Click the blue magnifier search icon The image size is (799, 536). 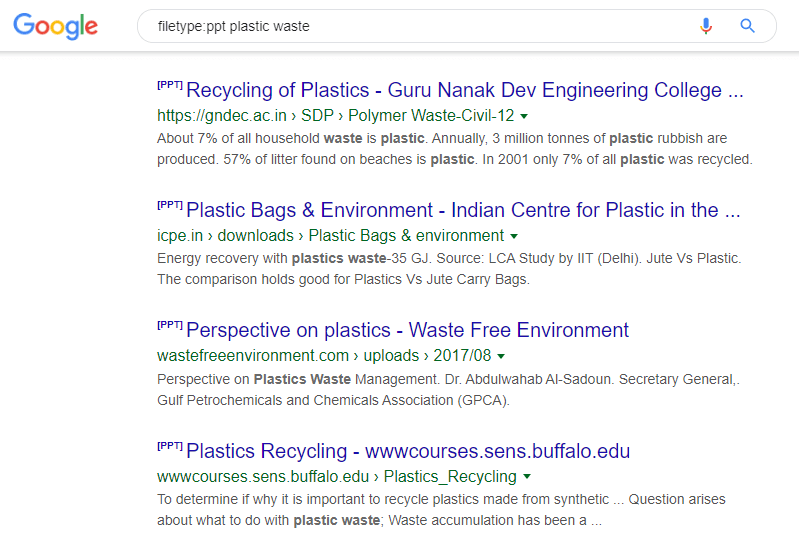coord(747,25)
